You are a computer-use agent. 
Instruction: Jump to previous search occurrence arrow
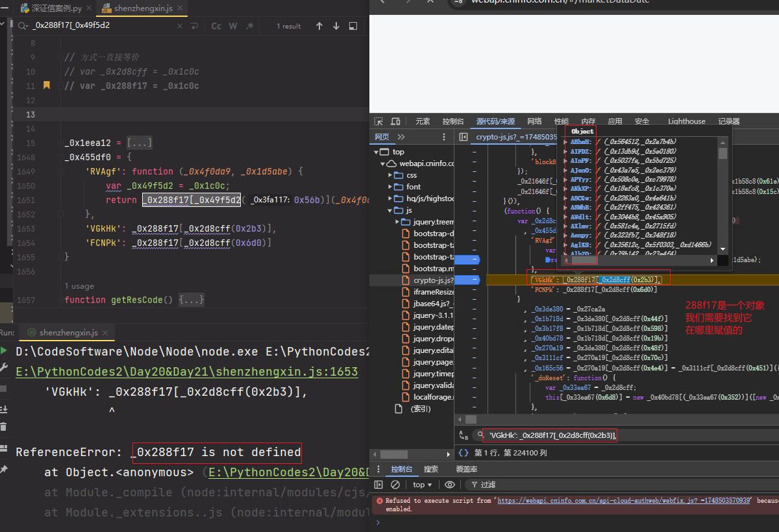click(319, 26)
